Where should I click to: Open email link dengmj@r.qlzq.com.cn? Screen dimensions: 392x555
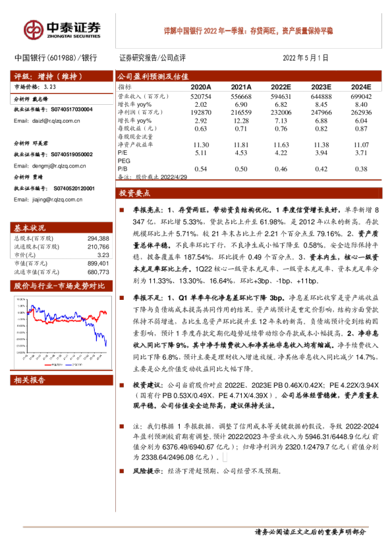pos(59,165)
